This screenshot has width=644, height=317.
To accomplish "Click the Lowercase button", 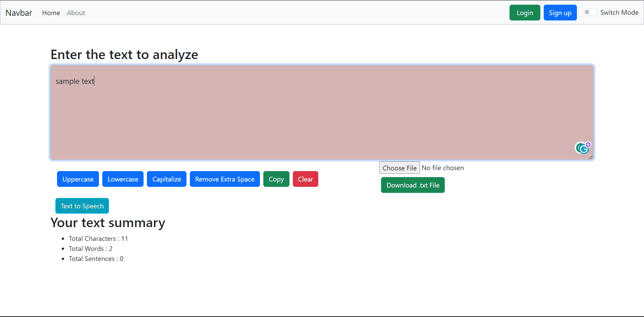I will [123, 179].
